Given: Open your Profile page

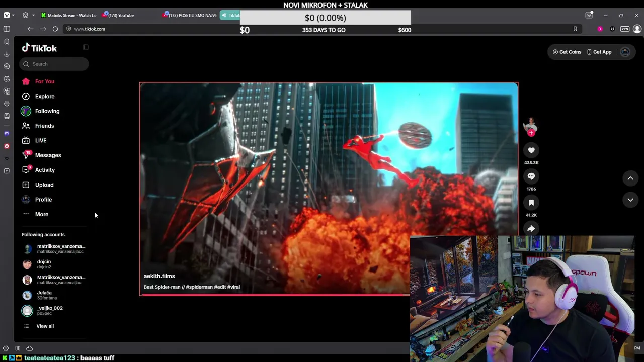Looking at the screenshot, I should click(x=37, y=200).
